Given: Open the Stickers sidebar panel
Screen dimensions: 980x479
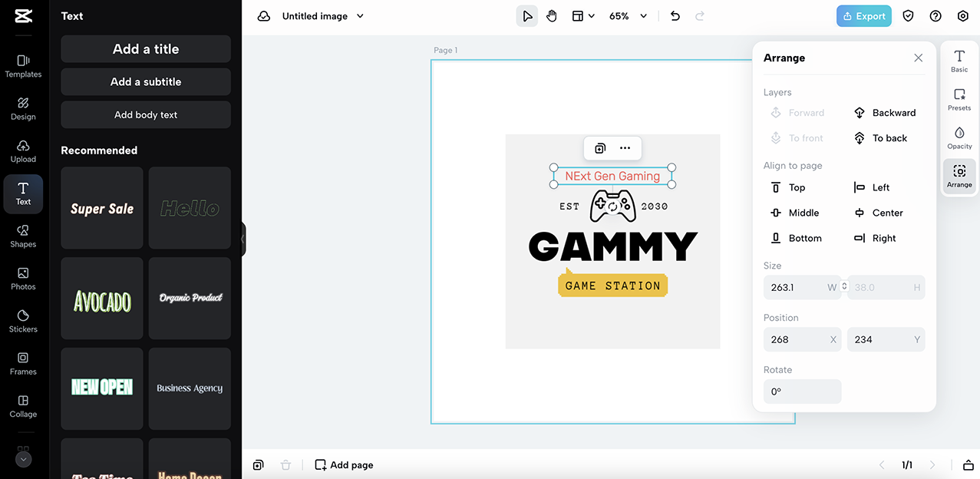Looking at the screenshot, I should 23,321.
